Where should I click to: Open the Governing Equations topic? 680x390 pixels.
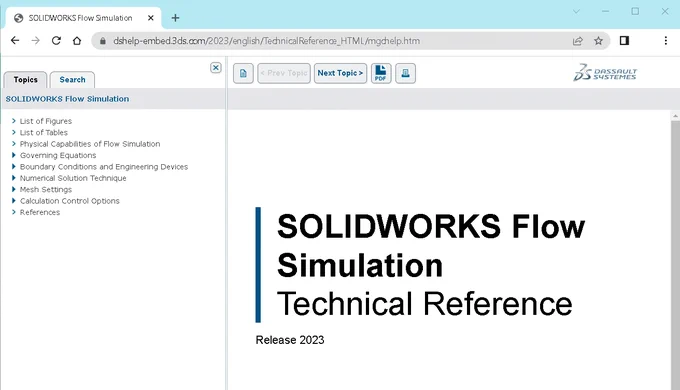coord(58,155)
